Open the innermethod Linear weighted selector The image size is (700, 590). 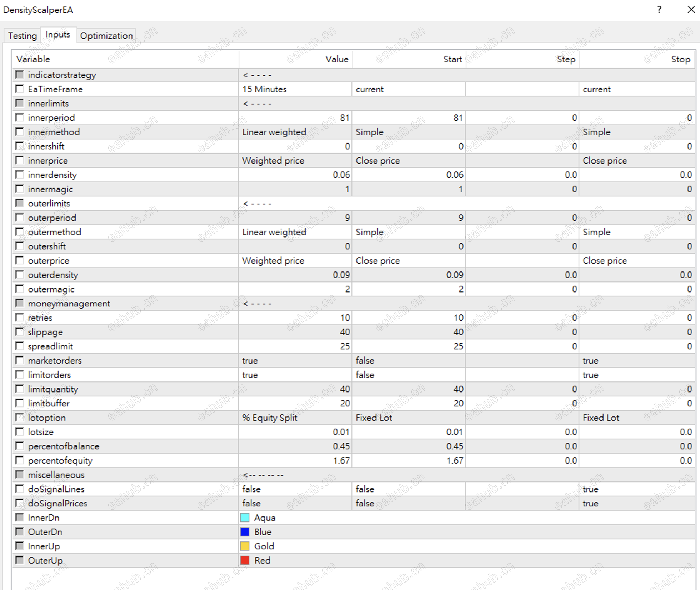click(x=295, y=132)
